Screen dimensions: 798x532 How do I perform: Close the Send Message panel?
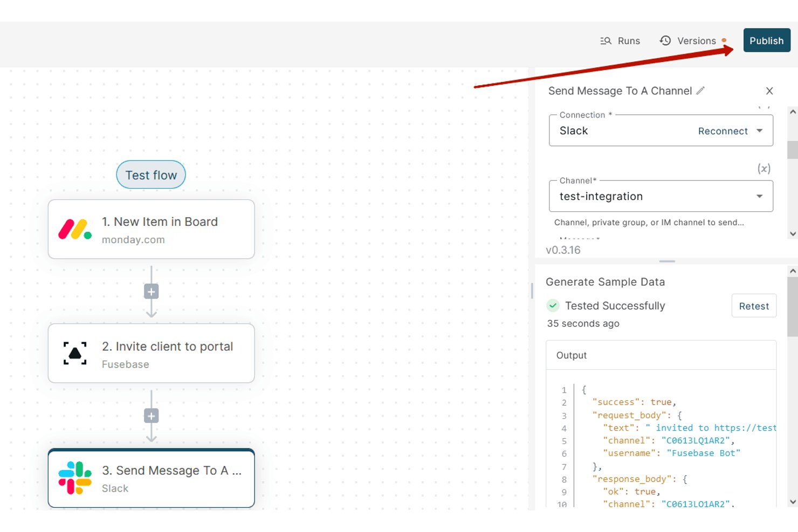point(769,91)
